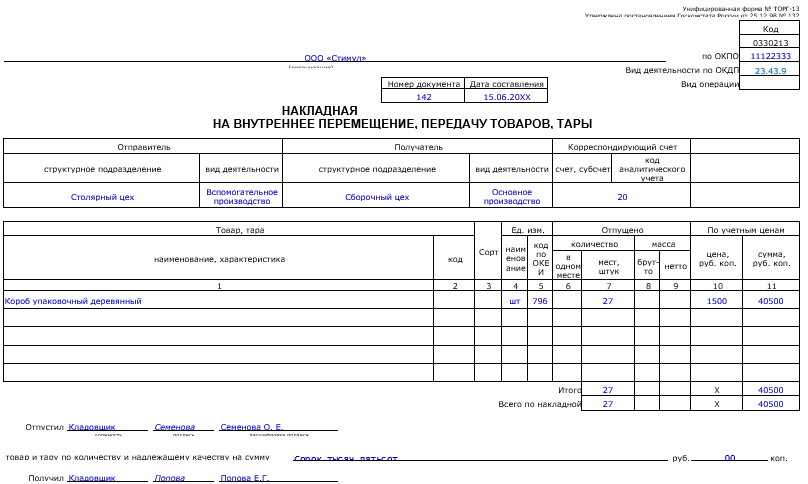808x484 pixels.
Task: Click the Ед. изм. header
Action: (x=527, y=230)
